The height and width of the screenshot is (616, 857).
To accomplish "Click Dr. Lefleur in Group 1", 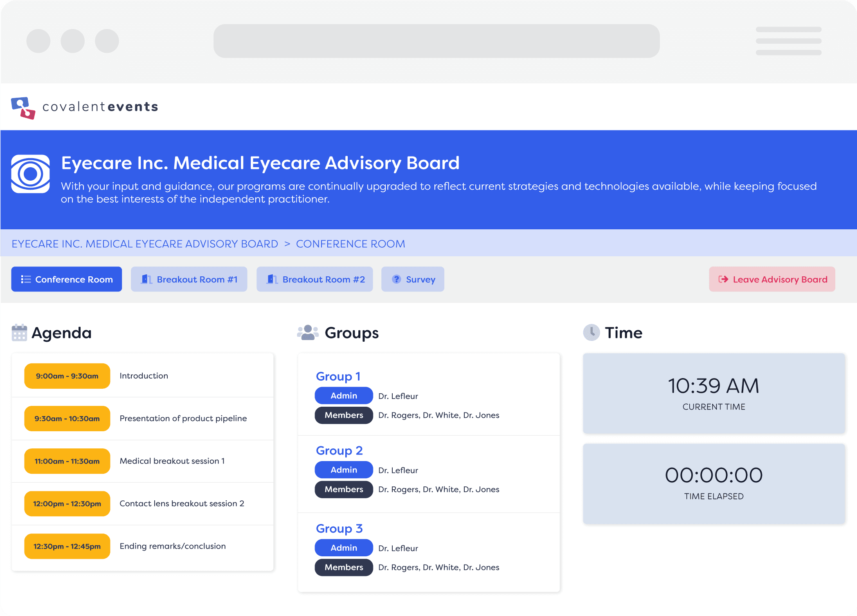I will click(x=398, y=396).
